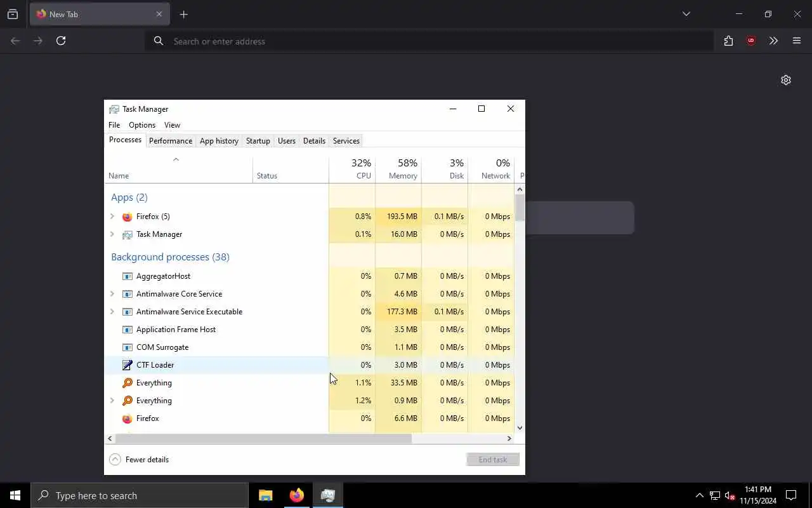Click the End task button

[493, 460]
